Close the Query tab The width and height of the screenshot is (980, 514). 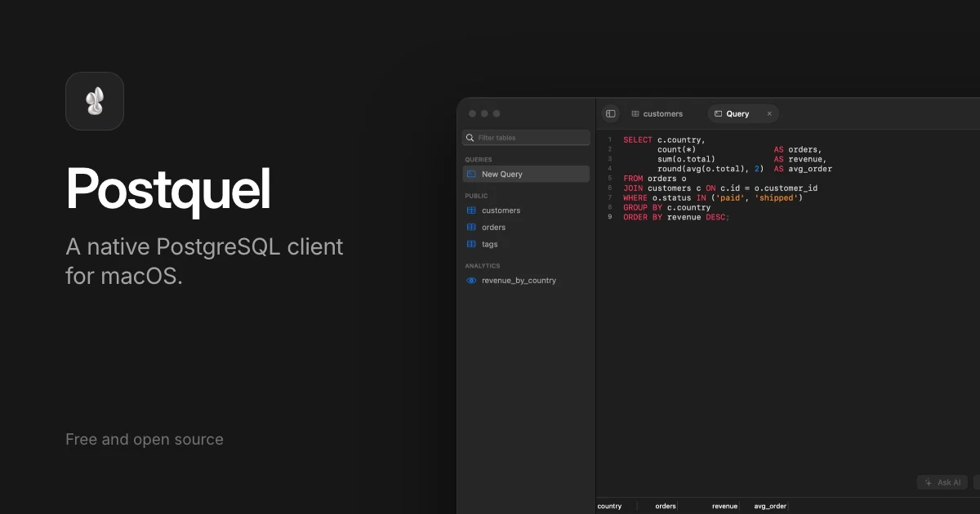(x=769, y=114)
